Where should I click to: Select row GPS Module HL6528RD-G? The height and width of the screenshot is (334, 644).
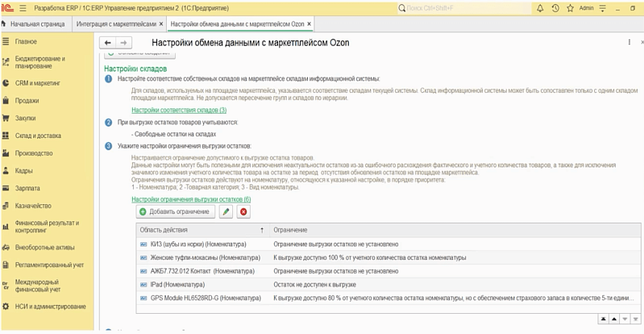pos(388,299)
